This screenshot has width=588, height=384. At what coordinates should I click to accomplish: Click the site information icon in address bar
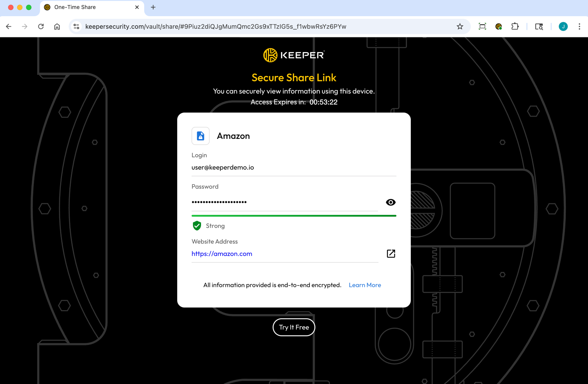click(x=76, y=26)
